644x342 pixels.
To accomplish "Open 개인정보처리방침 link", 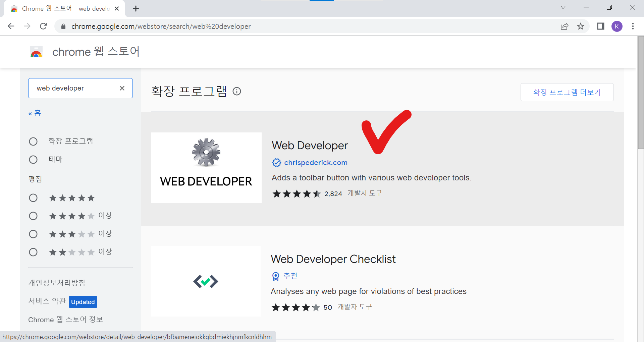I will [x=57, y=283].
